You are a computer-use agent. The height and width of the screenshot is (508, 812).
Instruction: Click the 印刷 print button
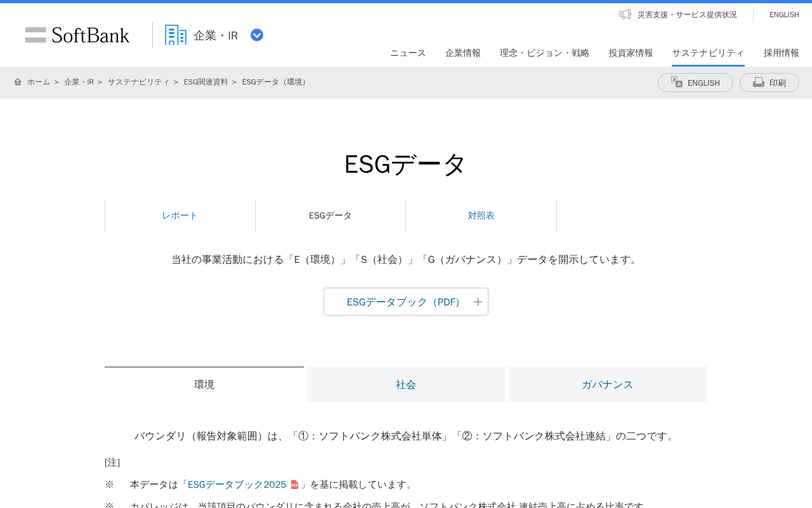(x=769, y=83)
